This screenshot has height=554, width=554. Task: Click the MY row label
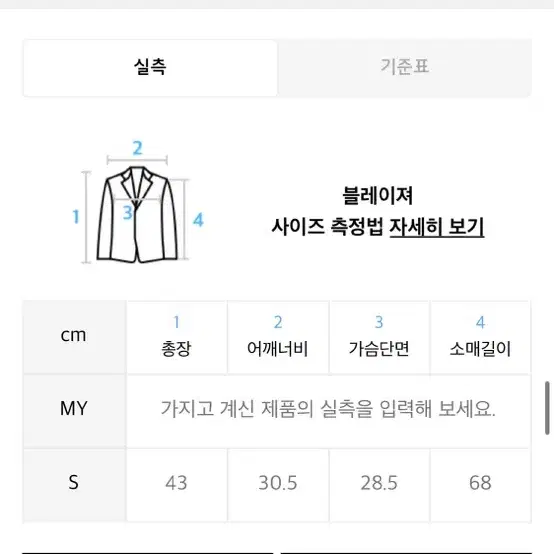point(74,409)
